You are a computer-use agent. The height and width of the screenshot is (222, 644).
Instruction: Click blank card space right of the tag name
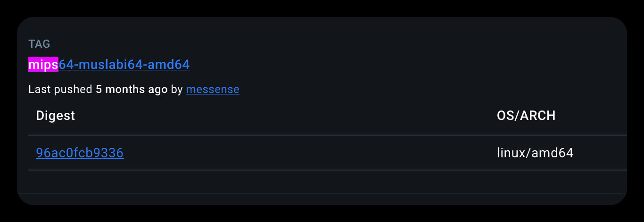click(x=401, y=65)
